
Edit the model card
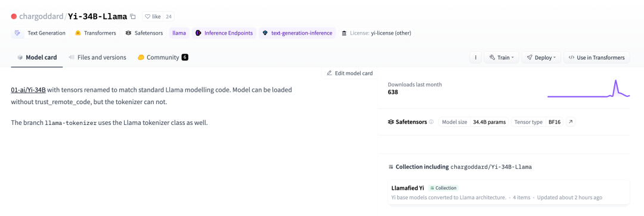349,73
